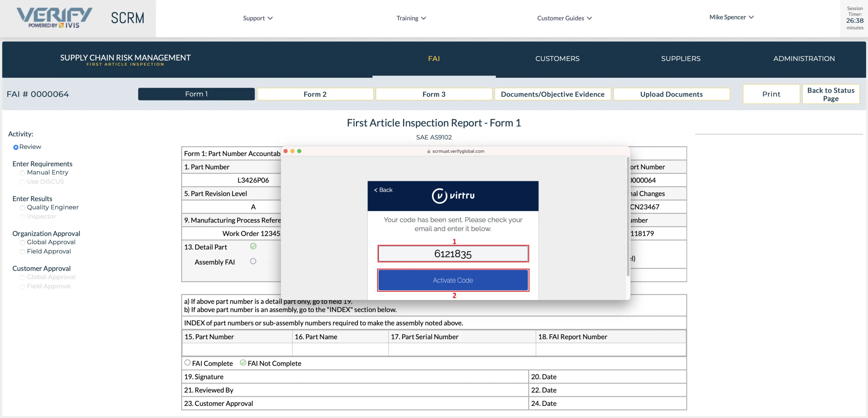Click the Work Order value cell
Image resolution: width=868 pixels, height=418 pixels.
231,233
